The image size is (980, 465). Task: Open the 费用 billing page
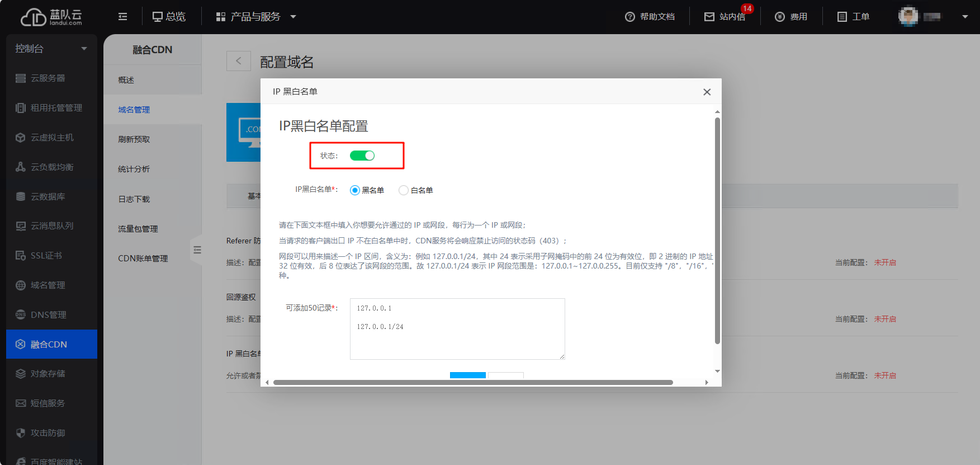click(791, 17)
